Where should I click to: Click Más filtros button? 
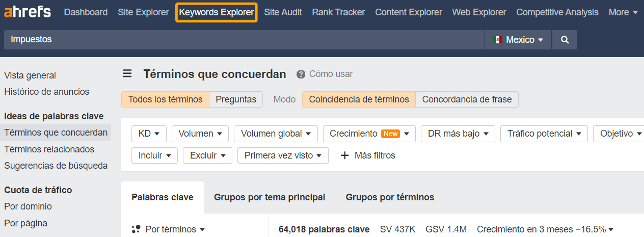point(368,155)
